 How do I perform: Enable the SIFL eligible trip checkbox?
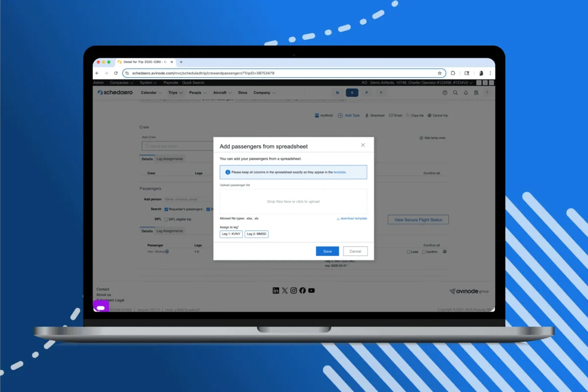pyautogui.click(x=167, y=219)
